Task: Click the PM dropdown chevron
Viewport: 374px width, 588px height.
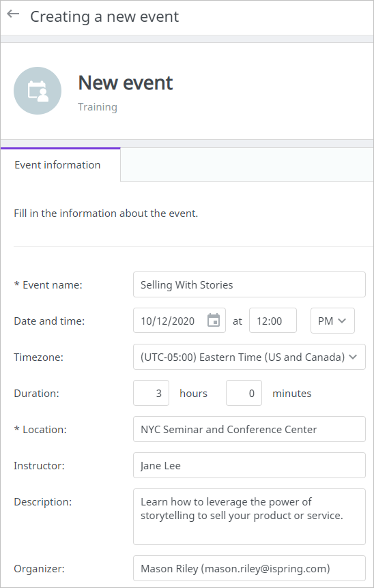Action: (342, 321)
